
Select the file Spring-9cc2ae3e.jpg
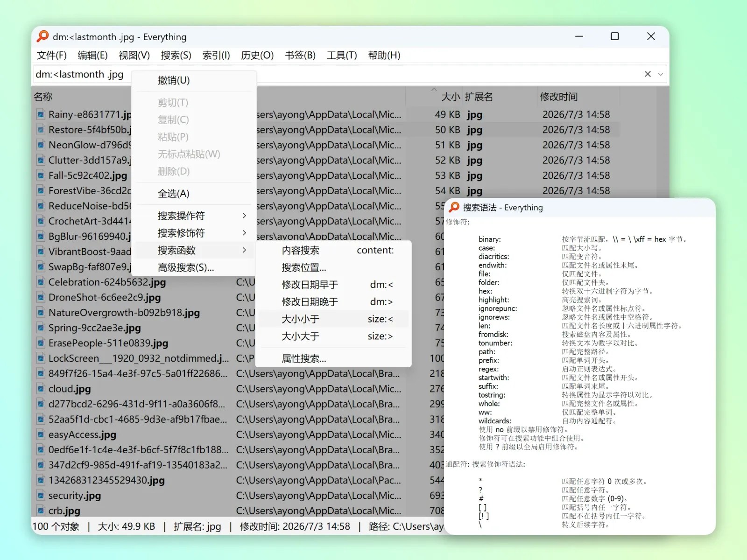click(95, 328)
